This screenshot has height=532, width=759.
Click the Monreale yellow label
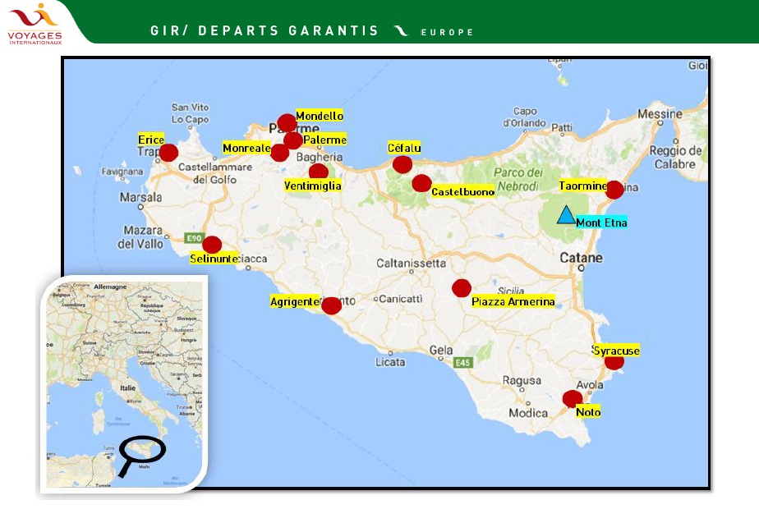click(x=246, y=148)
